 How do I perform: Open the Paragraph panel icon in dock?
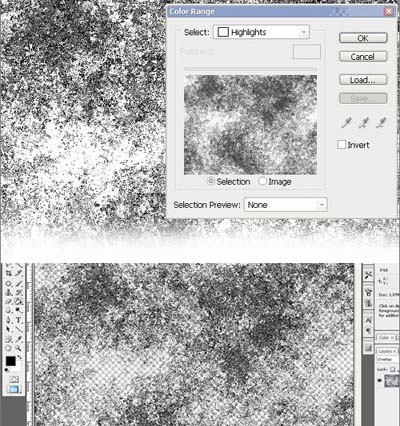pos(368,331)
